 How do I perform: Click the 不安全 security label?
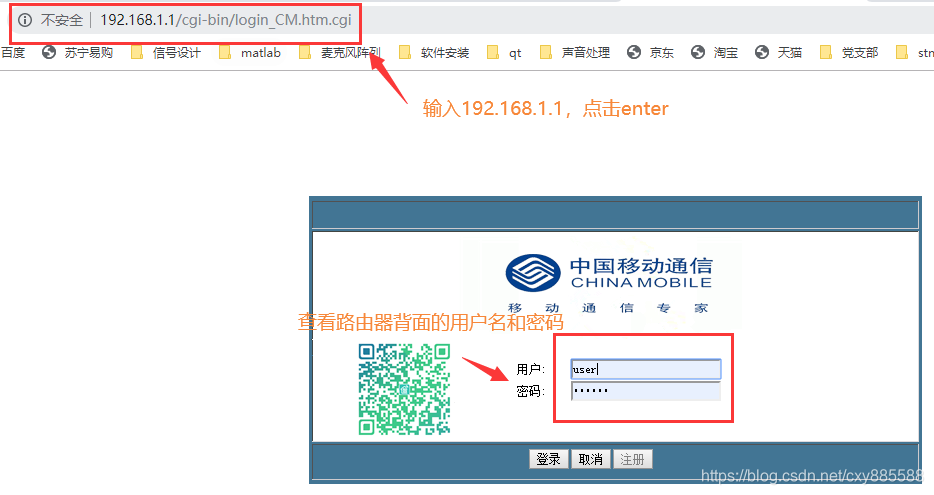[61, 20]
